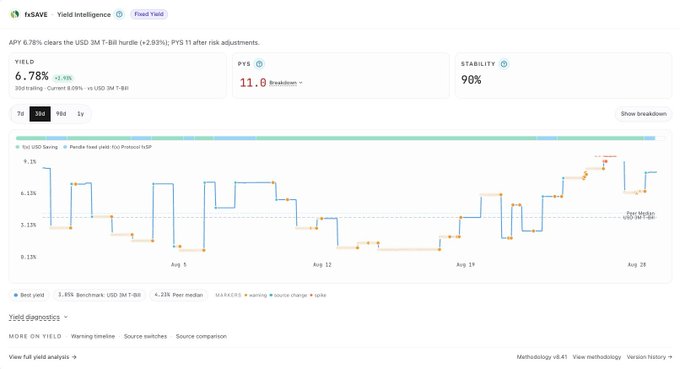Toggle the source change marker legend
680x369 pixels.
[x=288, y=295]
